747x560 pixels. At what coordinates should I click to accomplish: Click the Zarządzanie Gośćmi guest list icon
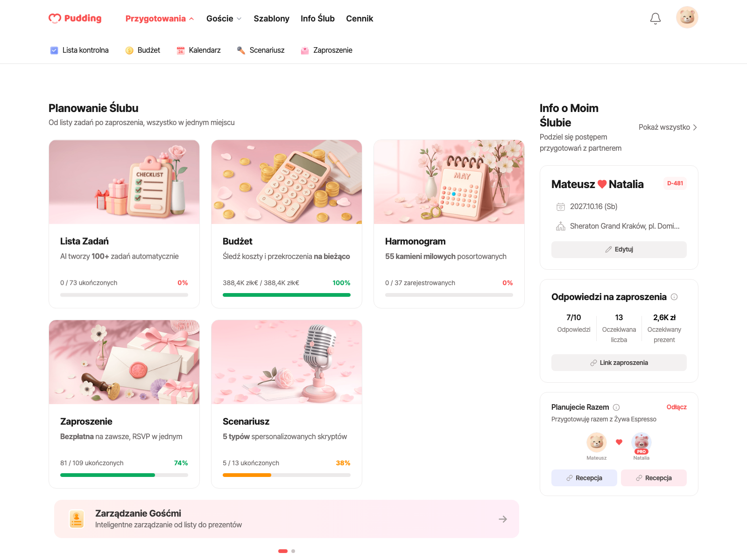pos(77,519)
